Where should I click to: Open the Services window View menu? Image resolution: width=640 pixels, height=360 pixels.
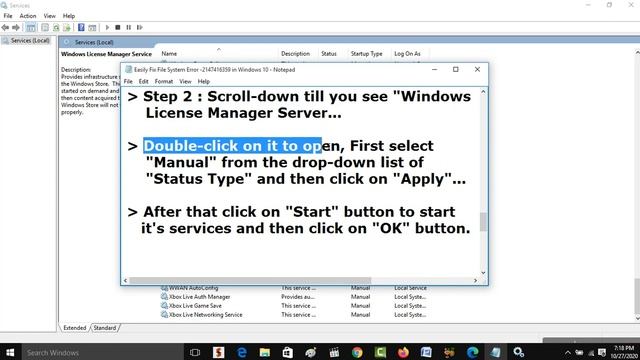point(49,16)
